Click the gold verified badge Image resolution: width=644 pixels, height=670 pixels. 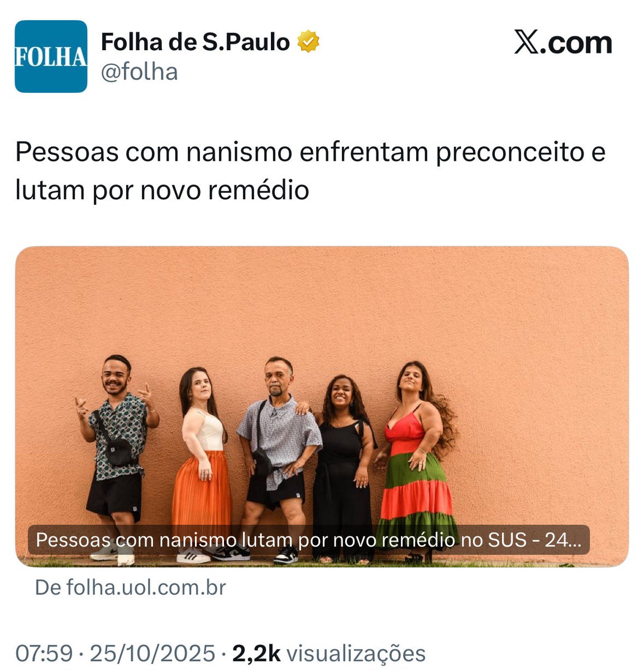tap(308, 42)
